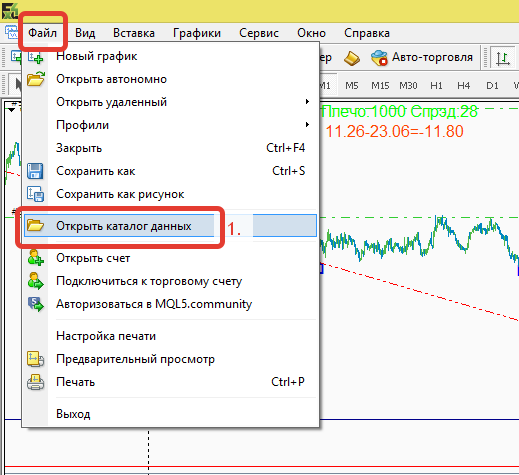Screen dimensions: 519x475
Task: Click the folder icon beside Открыть каталог данных
Action: [x=35, y=225]
